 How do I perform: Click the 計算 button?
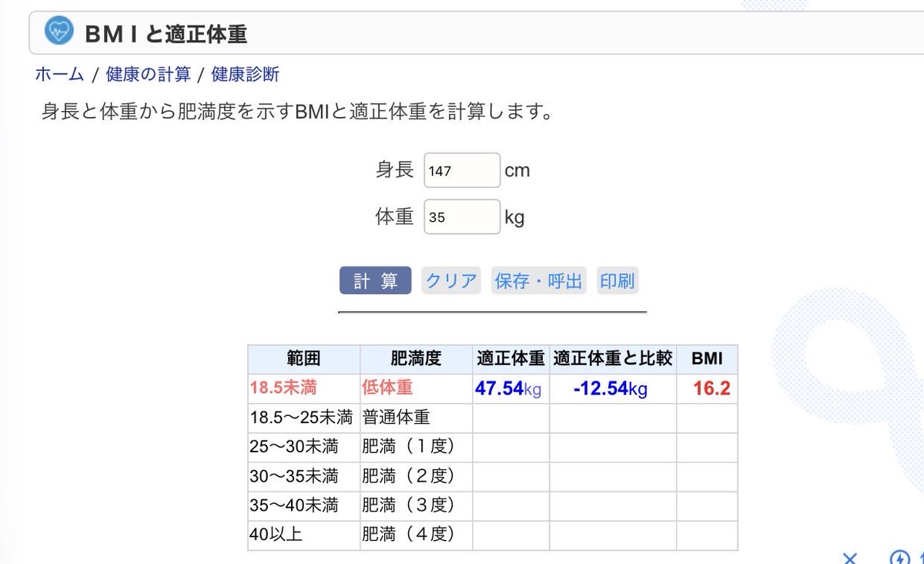point(376,280)
